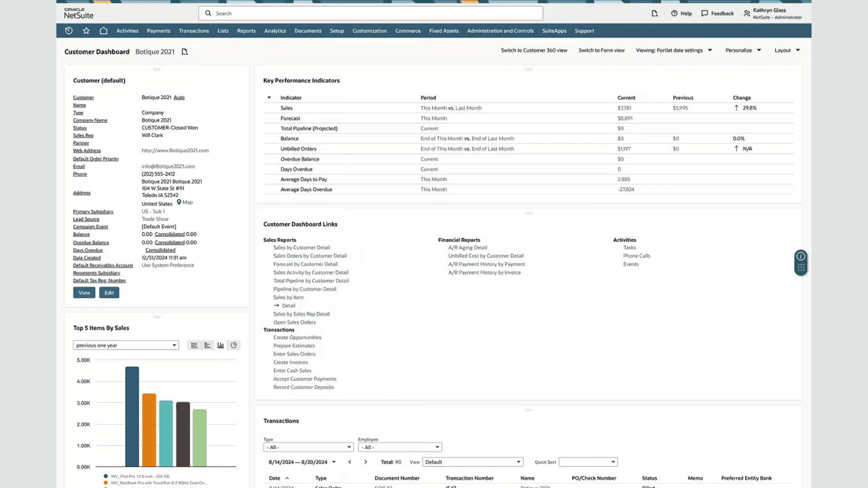Sort by the Status column header
This screenshot has height=488, width=868.
click(649, 478)
